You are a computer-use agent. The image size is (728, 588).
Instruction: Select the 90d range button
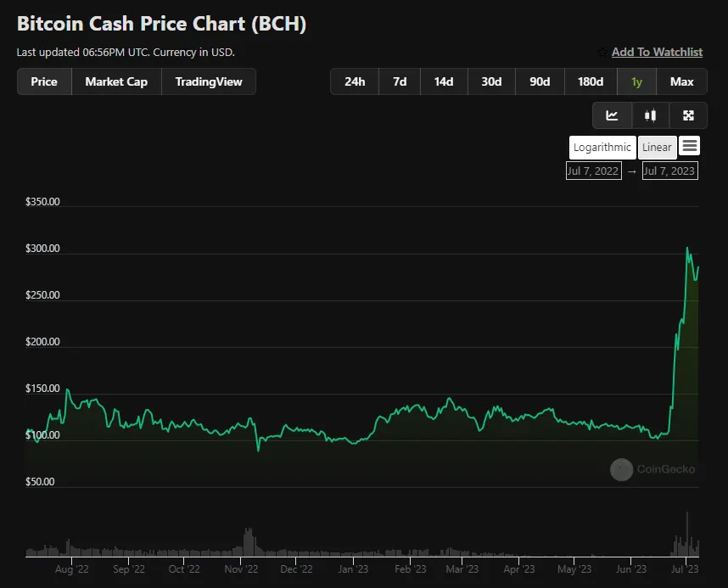pyautogui.click(x=540, y=81)
